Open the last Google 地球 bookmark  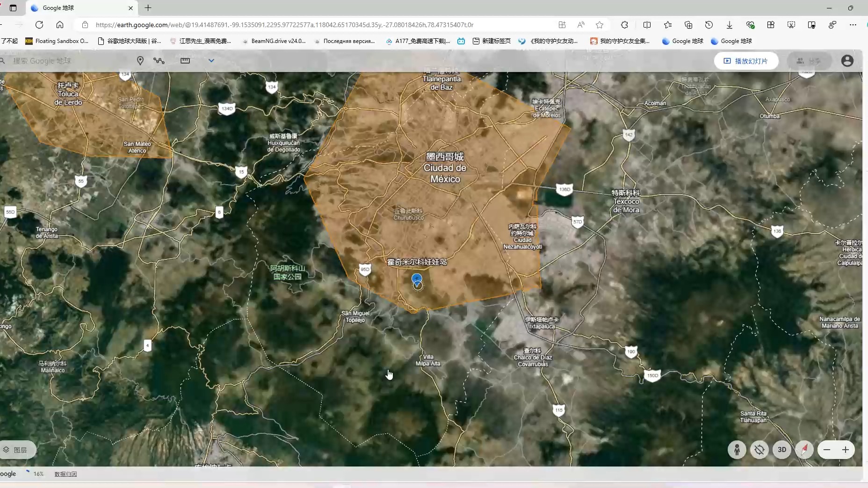tap(731, 41)
